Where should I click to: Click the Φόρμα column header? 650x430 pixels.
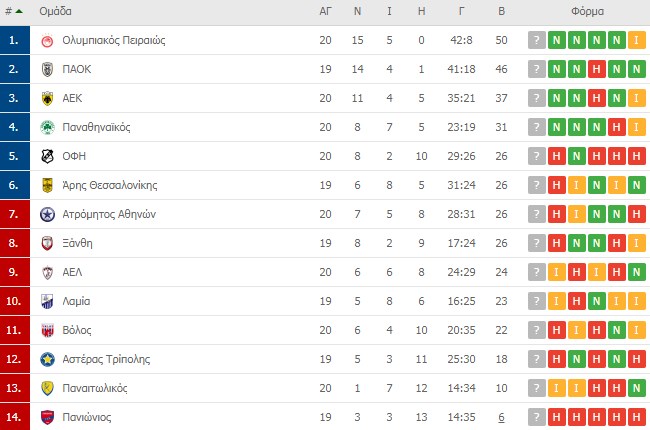tap(587, 11)
